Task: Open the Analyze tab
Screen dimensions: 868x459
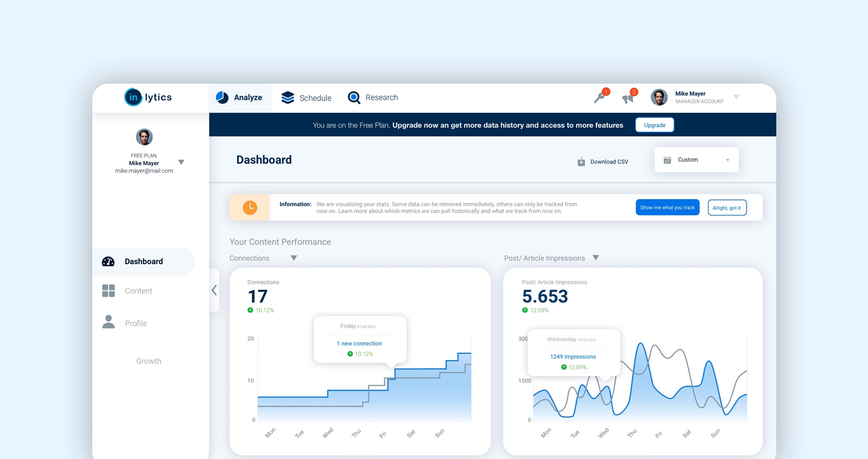Action: point(239,98)
